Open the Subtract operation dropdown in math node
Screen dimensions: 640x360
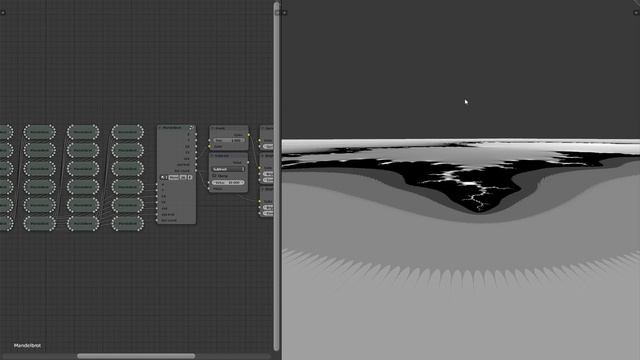tap(228, 169)
